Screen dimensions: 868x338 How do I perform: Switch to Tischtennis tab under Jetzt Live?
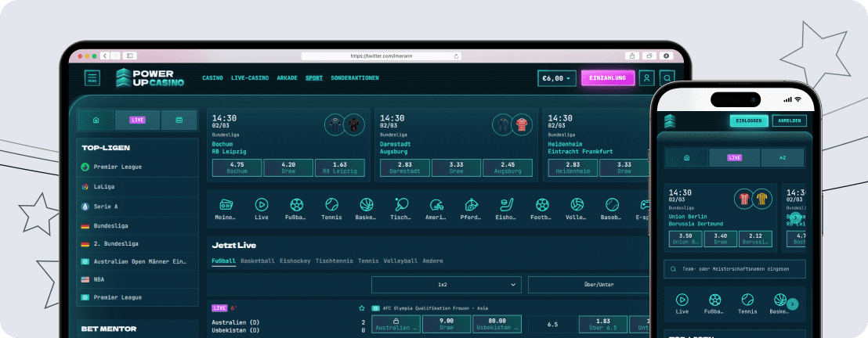(335, 261)
